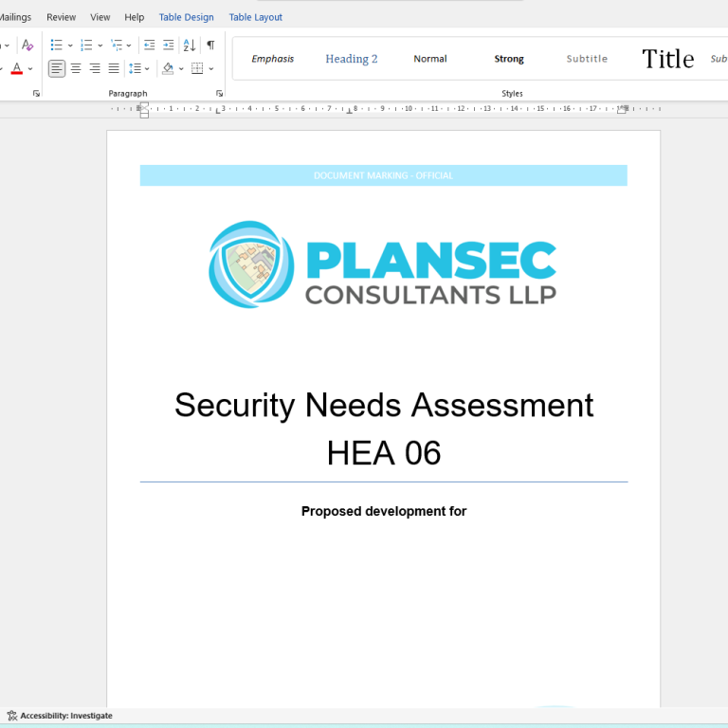Image resolution: width=728 pixels, height=728 pixels.
Task: Toggle Show/Hide paragraph marks
Action: tap(210, 45)
